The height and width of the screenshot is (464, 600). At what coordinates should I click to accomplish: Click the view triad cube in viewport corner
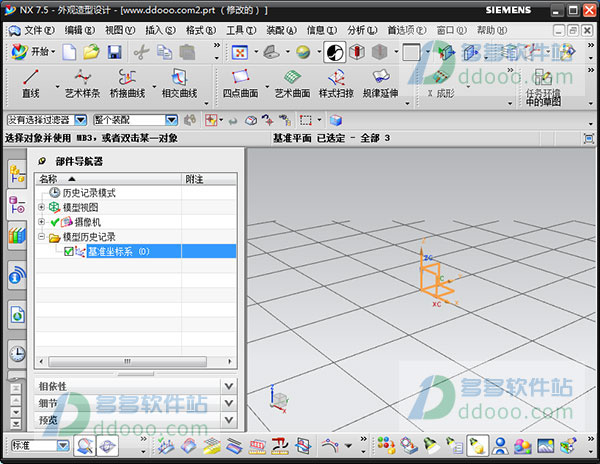click(279, 399)
